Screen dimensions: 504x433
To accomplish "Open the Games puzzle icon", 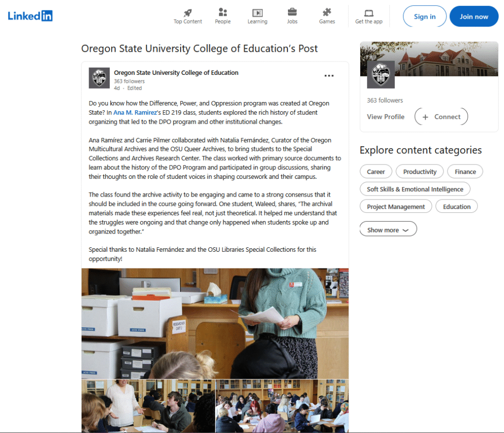I will point(327,13).
